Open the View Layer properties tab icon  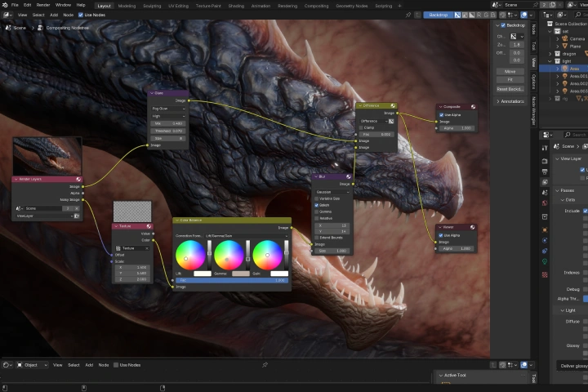545,182
